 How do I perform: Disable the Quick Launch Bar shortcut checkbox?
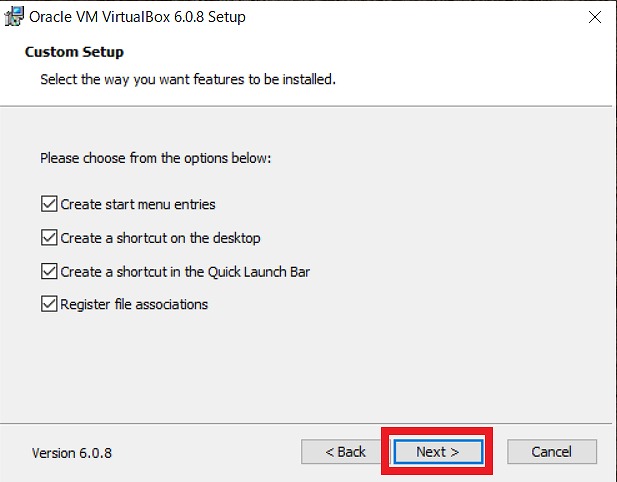coord(49,271)
